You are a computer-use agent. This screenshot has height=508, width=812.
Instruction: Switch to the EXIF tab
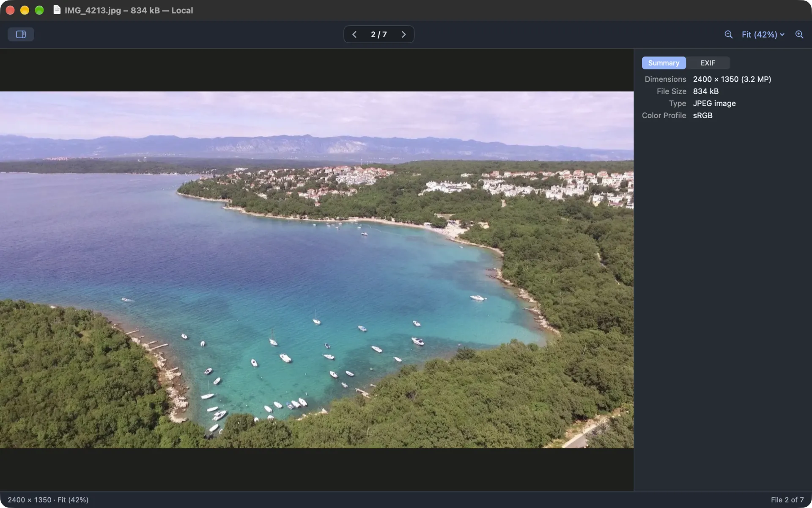(x=708, y=63)
